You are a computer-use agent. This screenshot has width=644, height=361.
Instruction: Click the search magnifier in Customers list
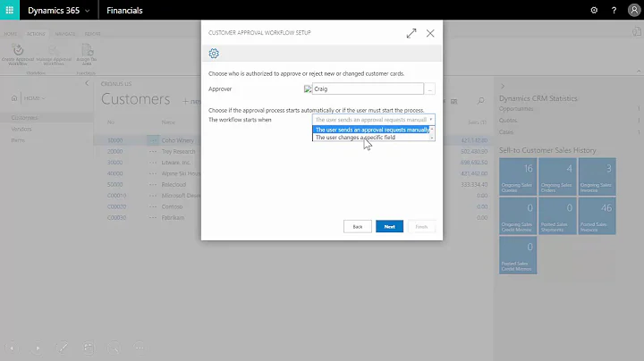(x=480, y=100)
